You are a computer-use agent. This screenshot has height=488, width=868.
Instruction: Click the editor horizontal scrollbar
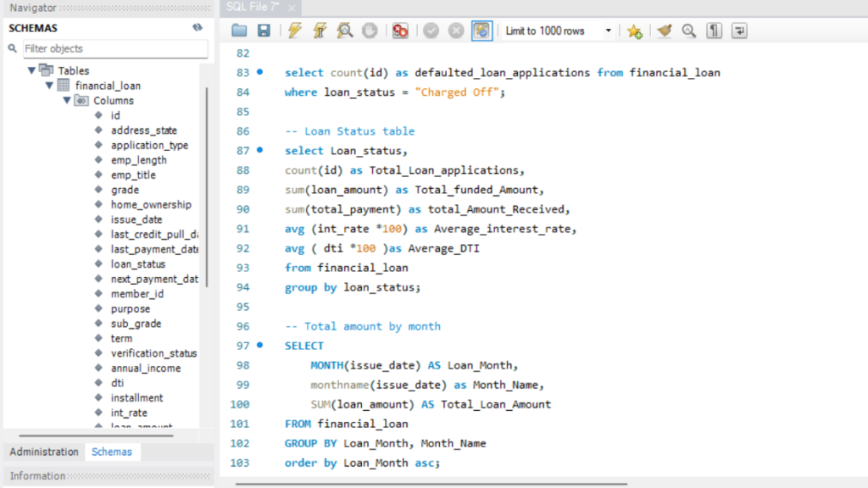click(431, 484)
